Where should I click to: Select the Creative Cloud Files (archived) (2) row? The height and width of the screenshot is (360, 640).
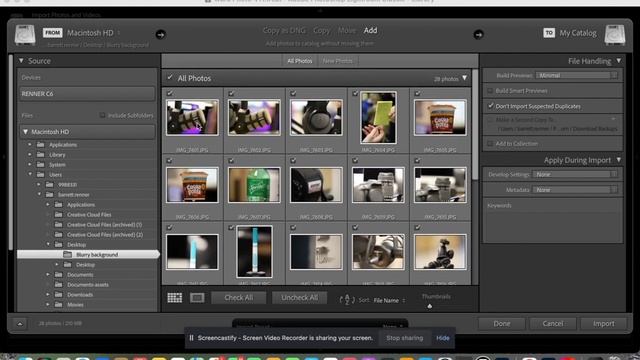[87, 235]
